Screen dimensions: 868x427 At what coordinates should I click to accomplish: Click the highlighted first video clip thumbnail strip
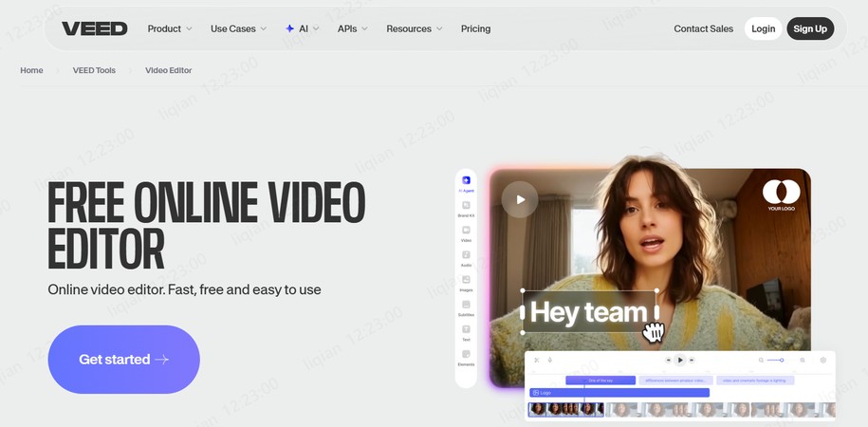coord(565,409)
